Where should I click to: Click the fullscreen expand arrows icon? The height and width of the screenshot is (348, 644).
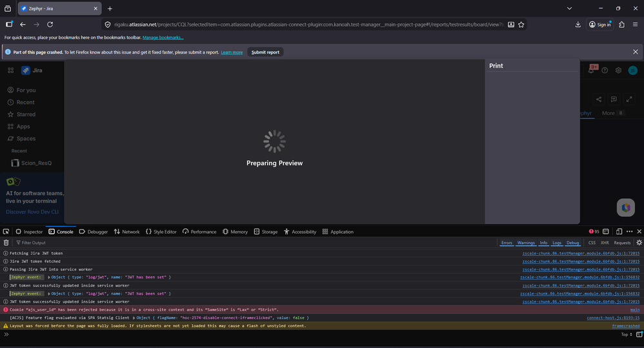tap(630, 99)
